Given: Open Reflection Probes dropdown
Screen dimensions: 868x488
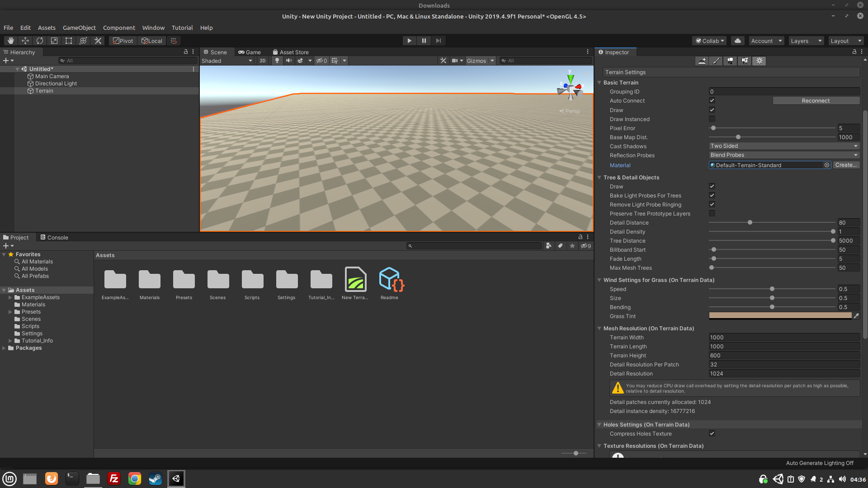Looking at the screenshot, I should [784, 155].
